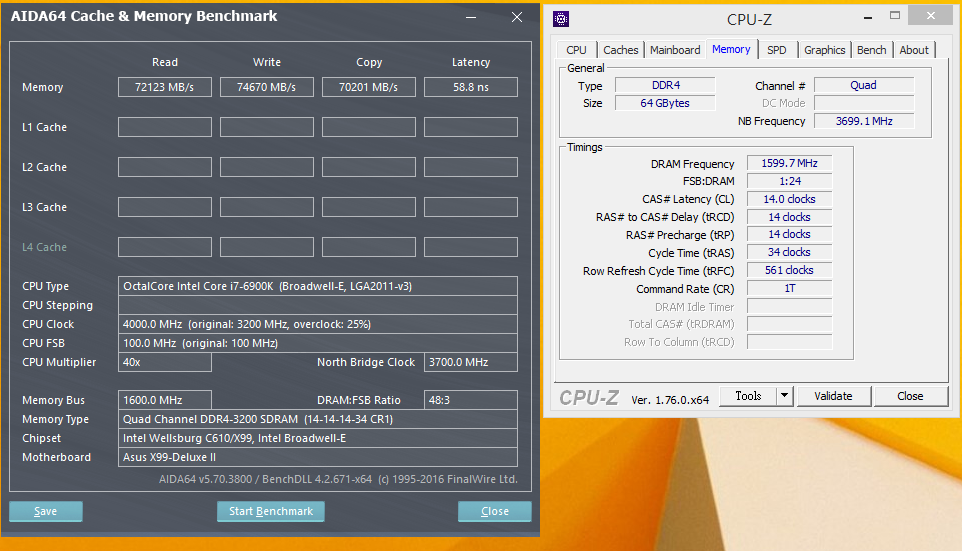Click Command Rate value 1T
Screen dimensions: 962x551
coord(790,288)
